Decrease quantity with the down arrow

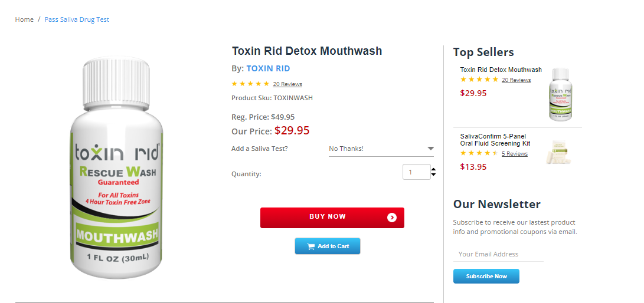[x=434, y=174]
